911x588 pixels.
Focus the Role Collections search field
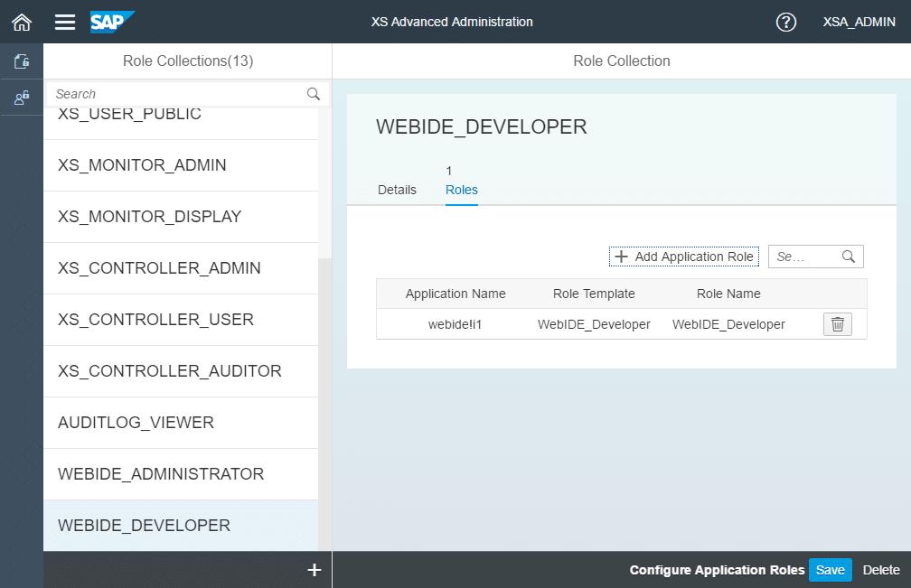pyautogui.click(x=176, y=94)
